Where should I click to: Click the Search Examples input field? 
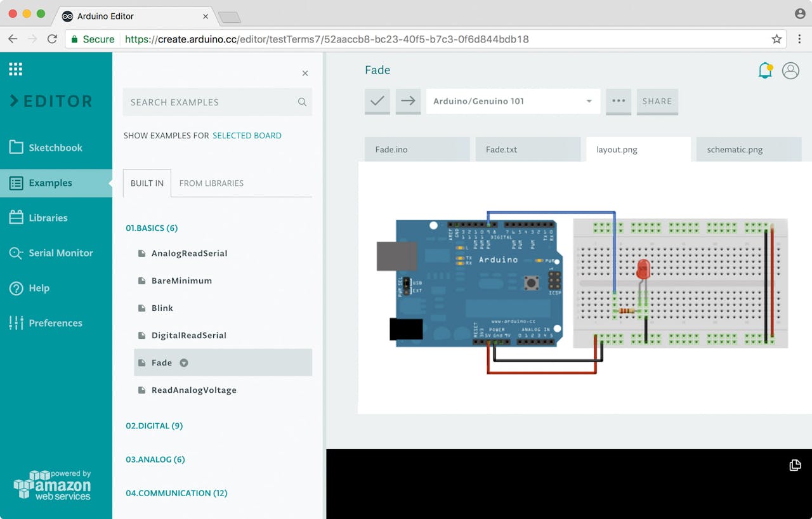coord(209,102)
